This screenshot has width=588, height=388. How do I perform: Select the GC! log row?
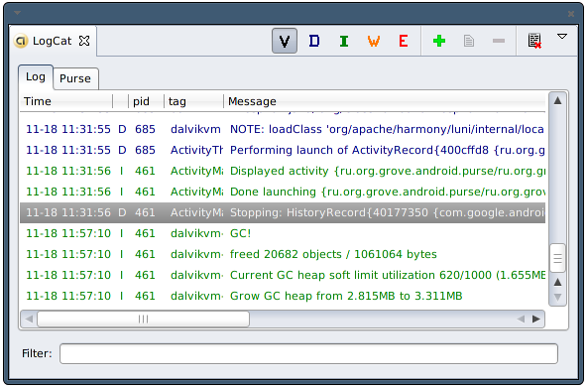coord(283,233)
